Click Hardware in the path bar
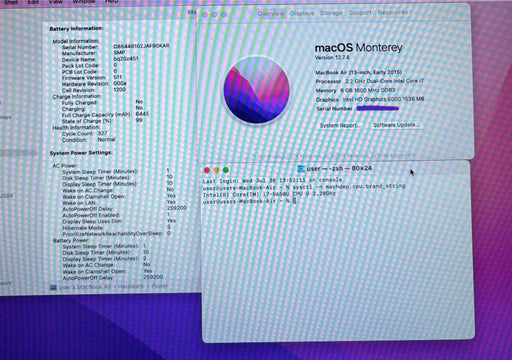 [x=131, y=286]
